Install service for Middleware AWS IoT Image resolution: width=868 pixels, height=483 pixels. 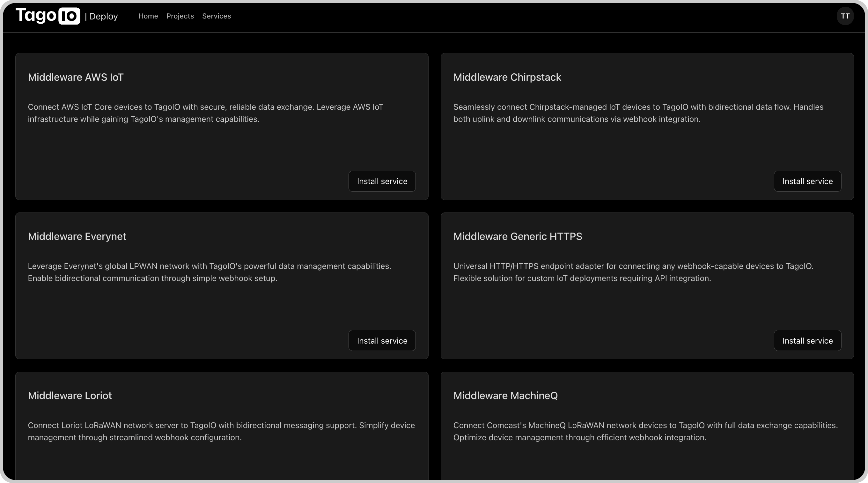tap(382, 181)
